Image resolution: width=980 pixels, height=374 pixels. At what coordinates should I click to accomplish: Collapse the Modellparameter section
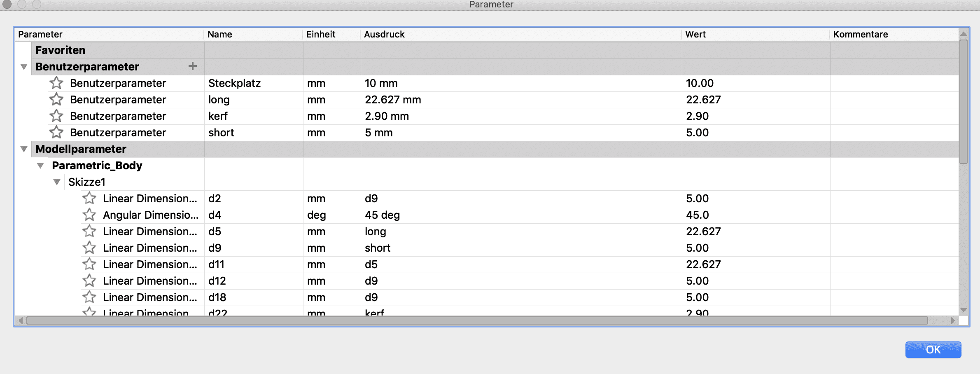pos(24,149)
